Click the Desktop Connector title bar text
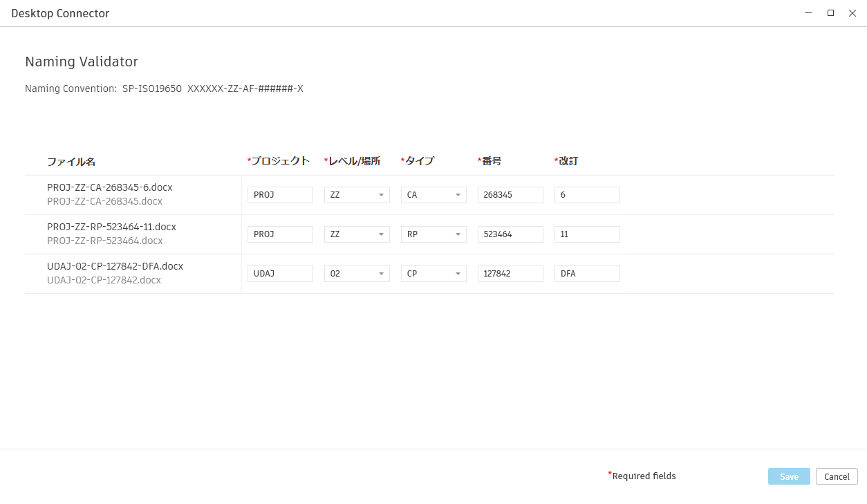Image resolution: width=867 pixels, height=504 pixels. click(62, 13)
